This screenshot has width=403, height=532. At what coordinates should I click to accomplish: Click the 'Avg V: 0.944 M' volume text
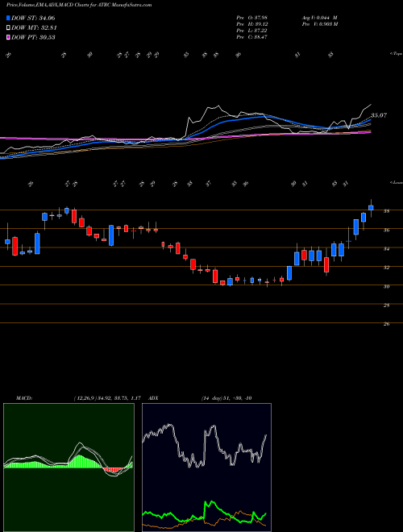click(319, 18)
